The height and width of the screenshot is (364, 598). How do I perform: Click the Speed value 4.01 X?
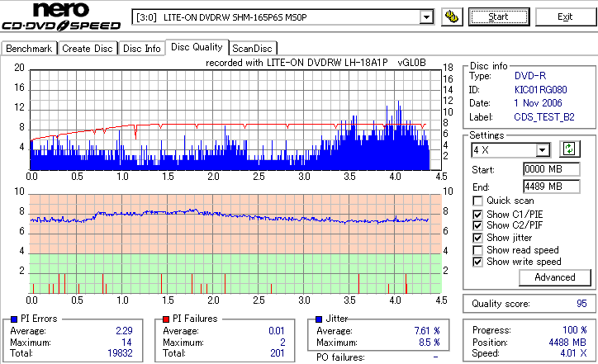click(573, 353)
